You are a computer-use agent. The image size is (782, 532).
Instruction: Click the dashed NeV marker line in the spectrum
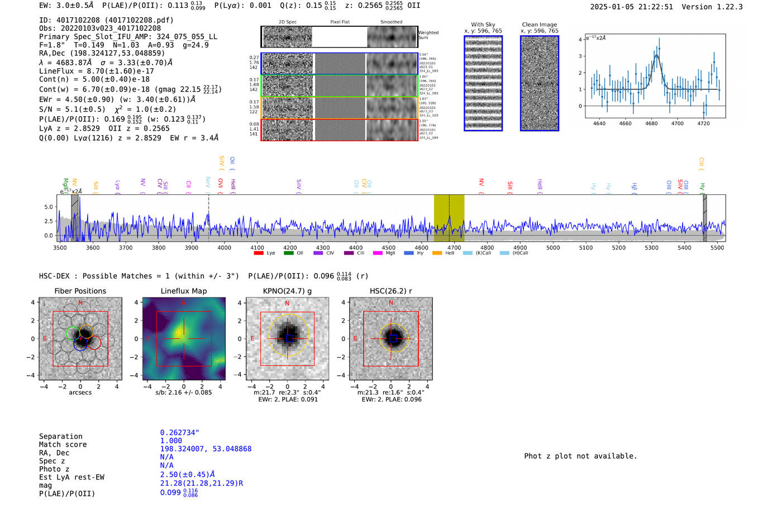[209, 218]
